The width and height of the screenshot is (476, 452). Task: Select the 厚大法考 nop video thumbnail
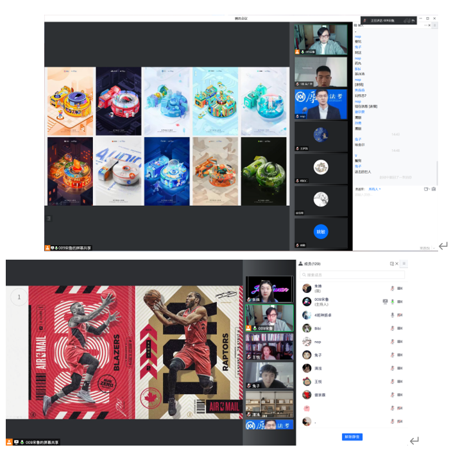point(321,104)
